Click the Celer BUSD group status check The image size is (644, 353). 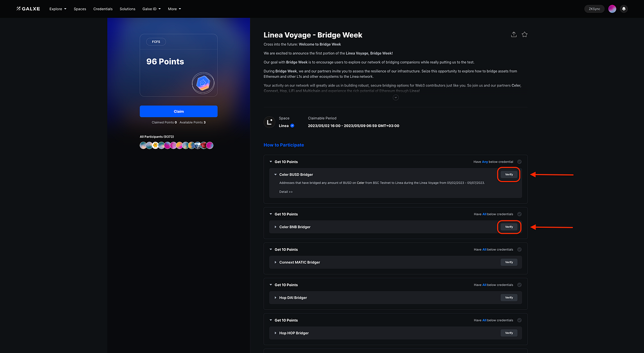coord(519,162)
